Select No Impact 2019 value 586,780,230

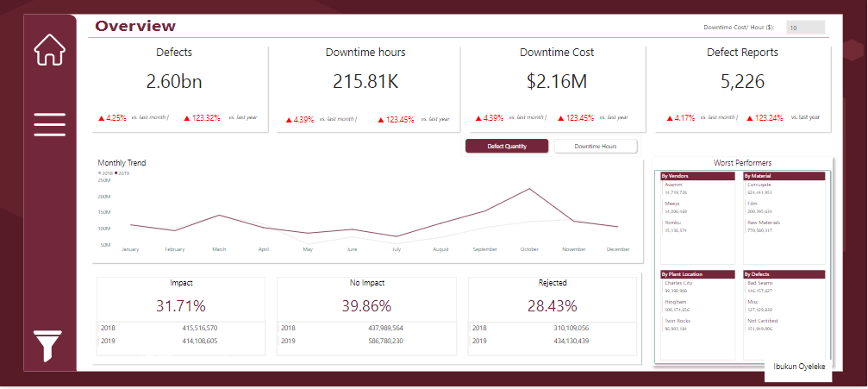385,341
